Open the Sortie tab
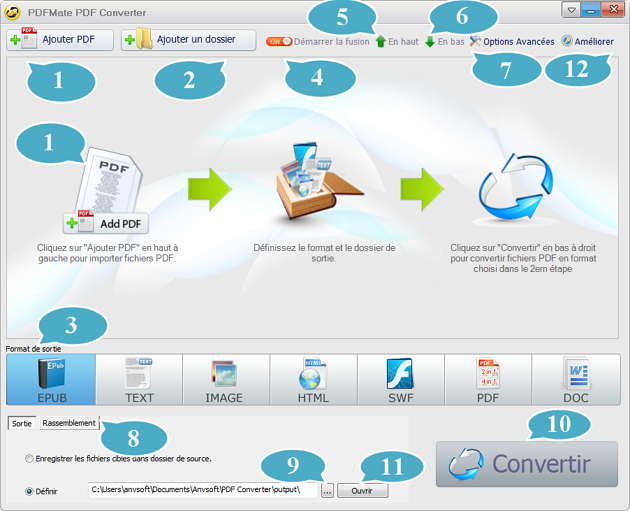Viewport: 630px width, 511px height. (x=22, y=423)
